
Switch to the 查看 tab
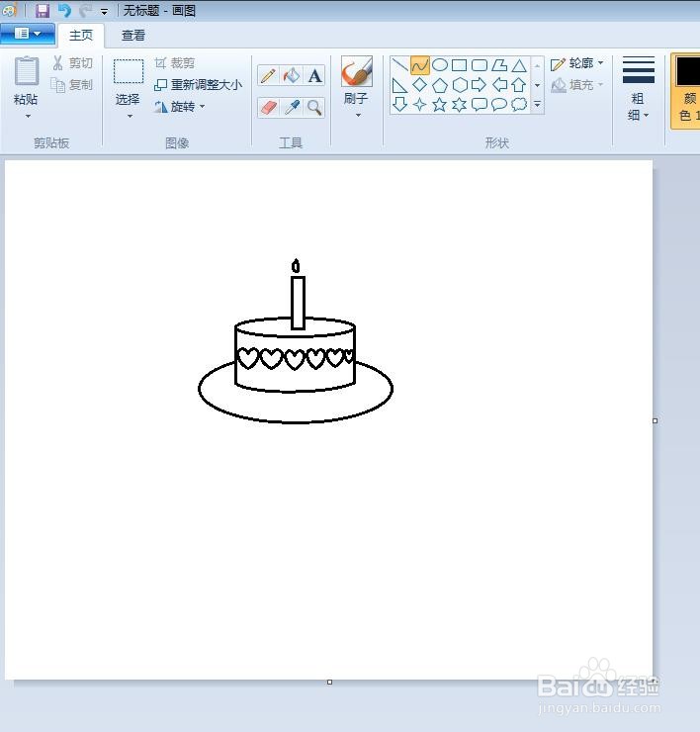[133, 36]
